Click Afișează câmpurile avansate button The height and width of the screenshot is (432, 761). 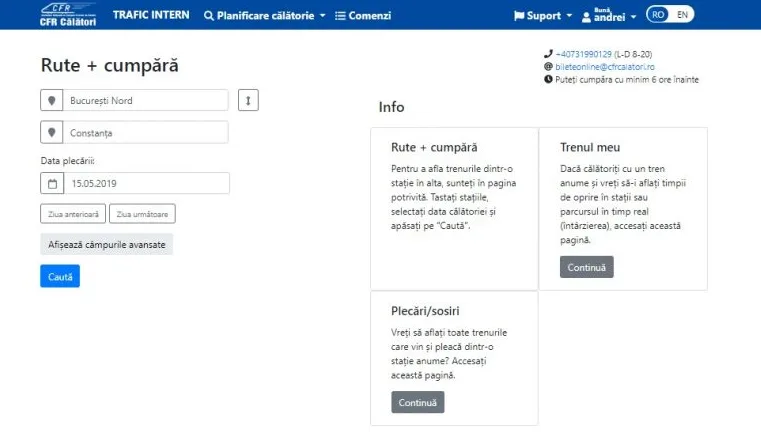coord(107,245)
